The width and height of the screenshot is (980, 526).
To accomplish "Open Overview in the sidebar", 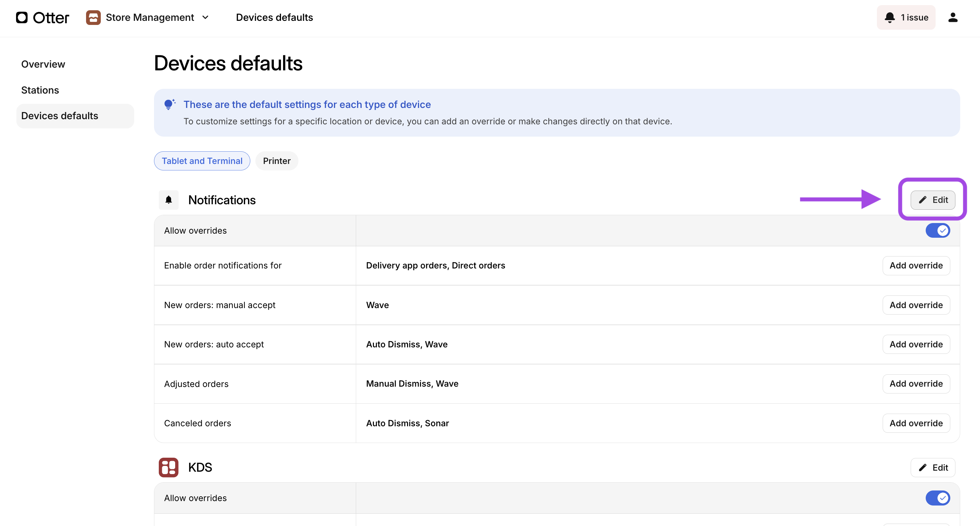I will [43, 64].
